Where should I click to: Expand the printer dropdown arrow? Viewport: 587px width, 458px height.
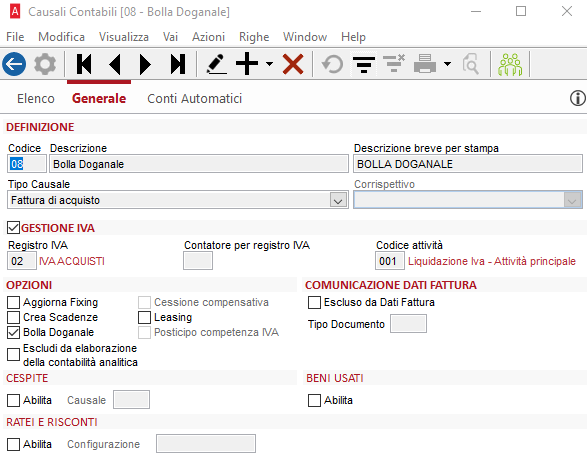[x=447, y=64]
